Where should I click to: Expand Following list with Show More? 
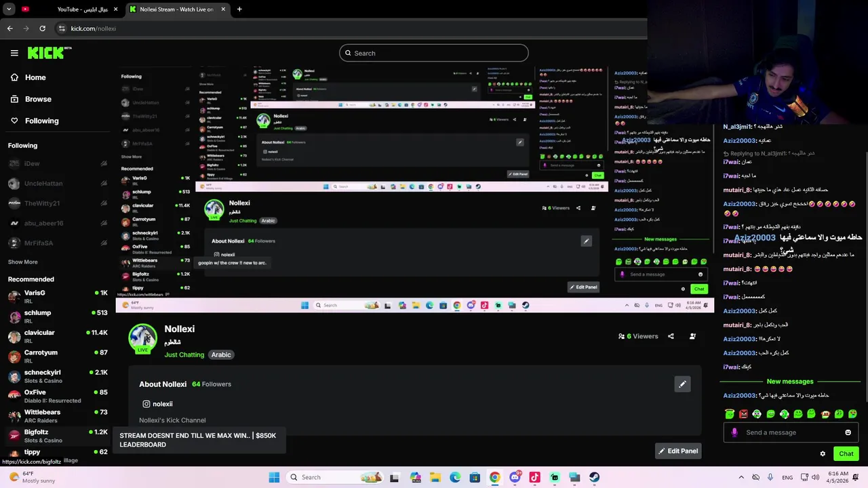[x=23, y=262]
